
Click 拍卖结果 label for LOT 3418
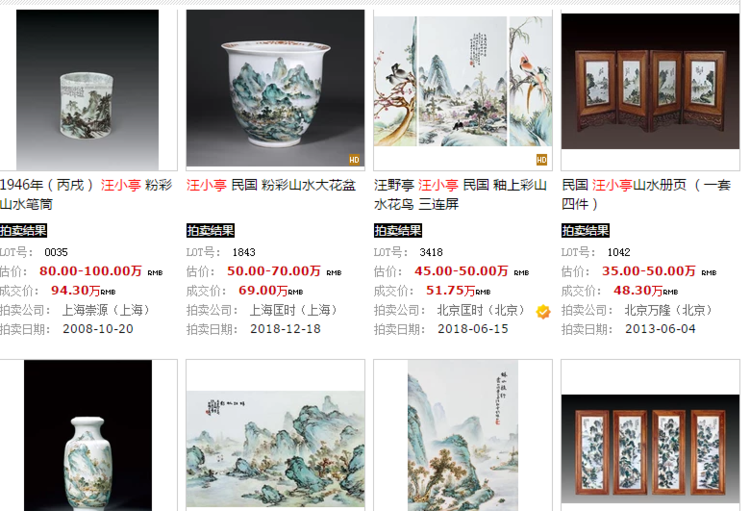pyautogui.click(x=398, y=231)
